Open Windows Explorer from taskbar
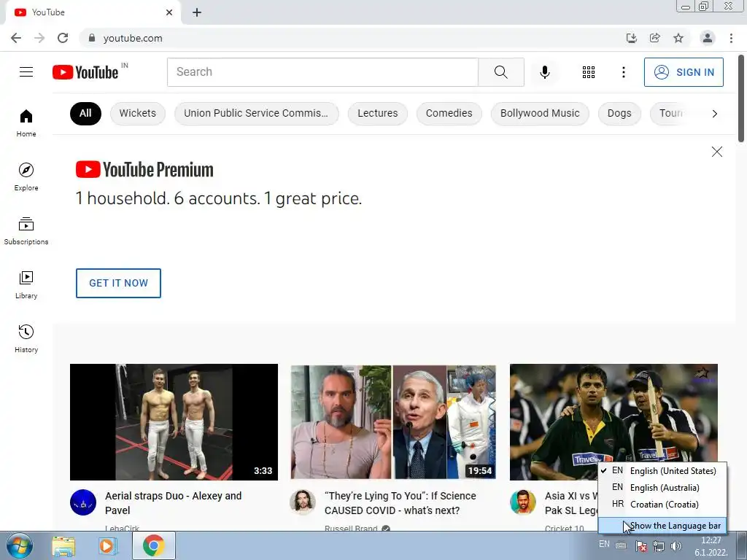Screen dimensions: 747x560 63,546
